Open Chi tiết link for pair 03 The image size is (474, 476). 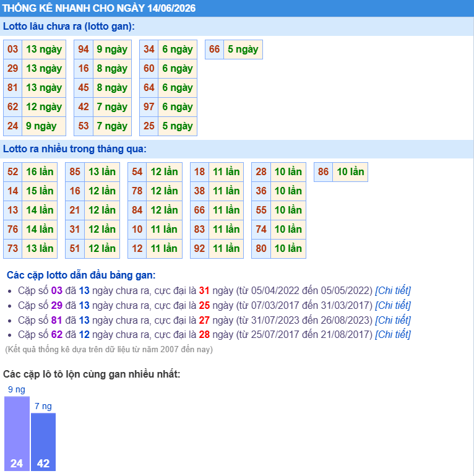(x=393, y=290)
